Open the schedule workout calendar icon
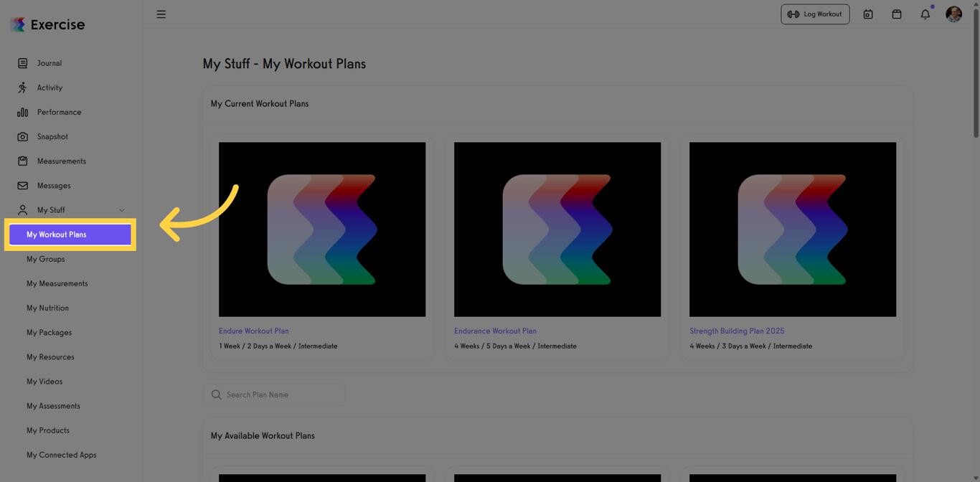 pos(868,14)
